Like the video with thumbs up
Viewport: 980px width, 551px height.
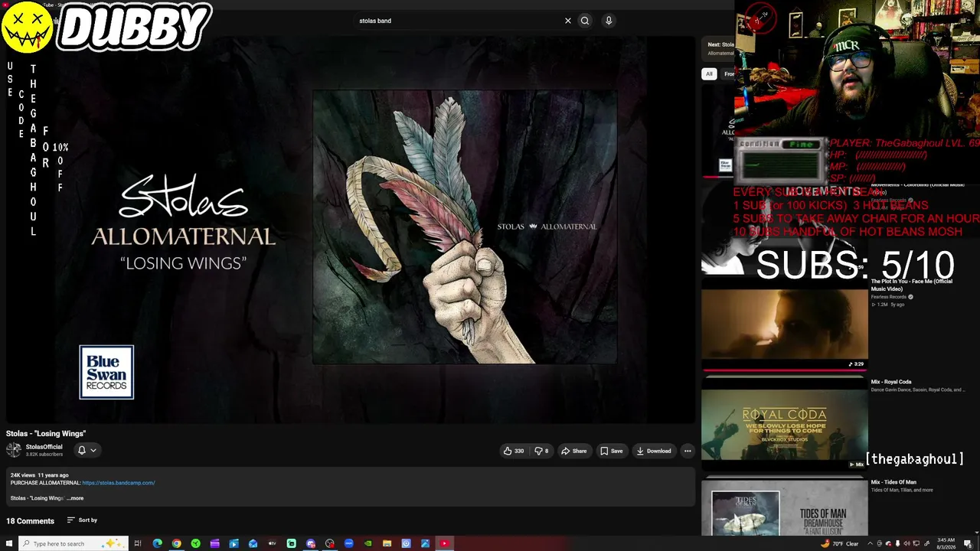coord(514,451)
